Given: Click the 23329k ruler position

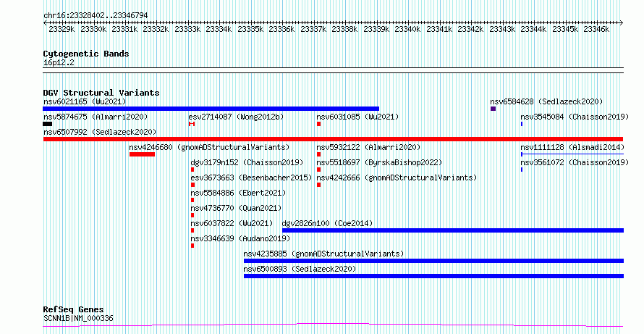Looking at the screenshot, I should [x=62, y=30].
